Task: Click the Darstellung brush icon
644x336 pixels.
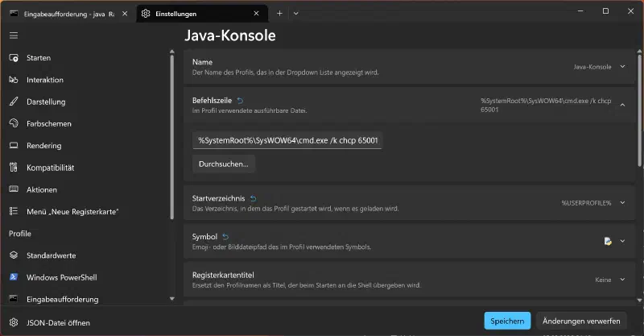Action: click(14, 102)
